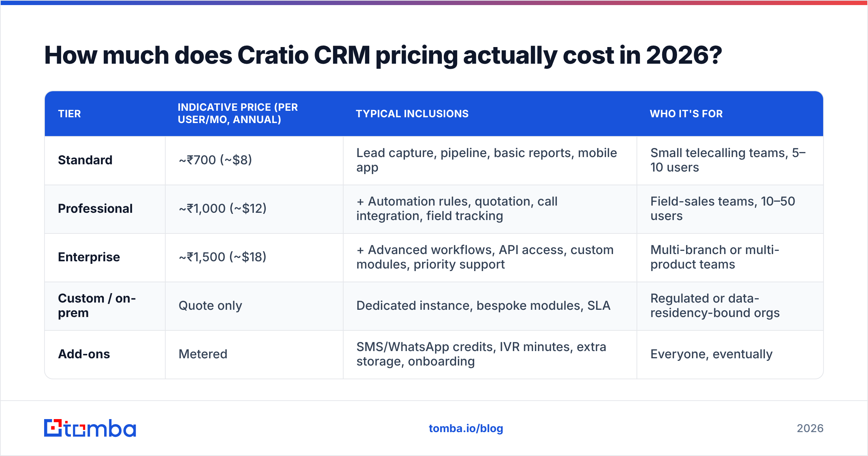
Task: Select the title 'How much does Cratio CRM pricing actually cost in 2026?'
Action: [x=383, y=55]
